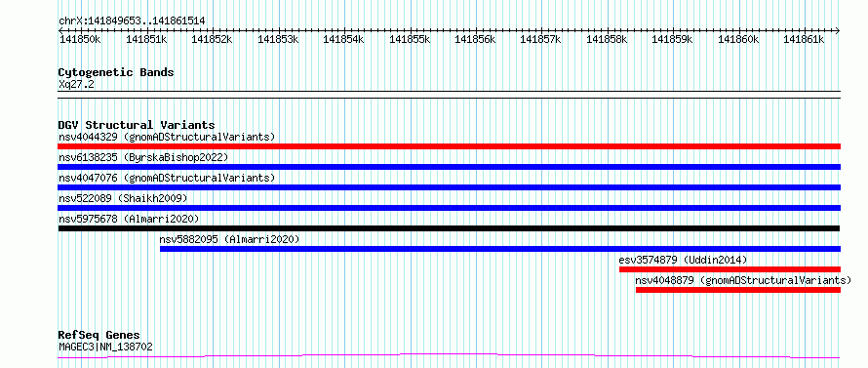Click the 141853k ruler label
Screen dimensions: 868x368
[278, 39]
